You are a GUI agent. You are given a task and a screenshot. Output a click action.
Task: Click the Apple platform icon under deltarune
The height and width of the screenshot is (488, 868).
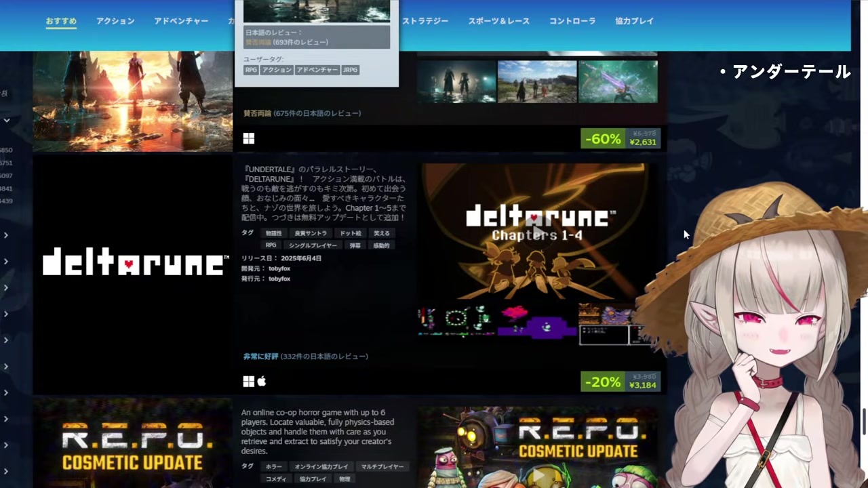(262, 382)
